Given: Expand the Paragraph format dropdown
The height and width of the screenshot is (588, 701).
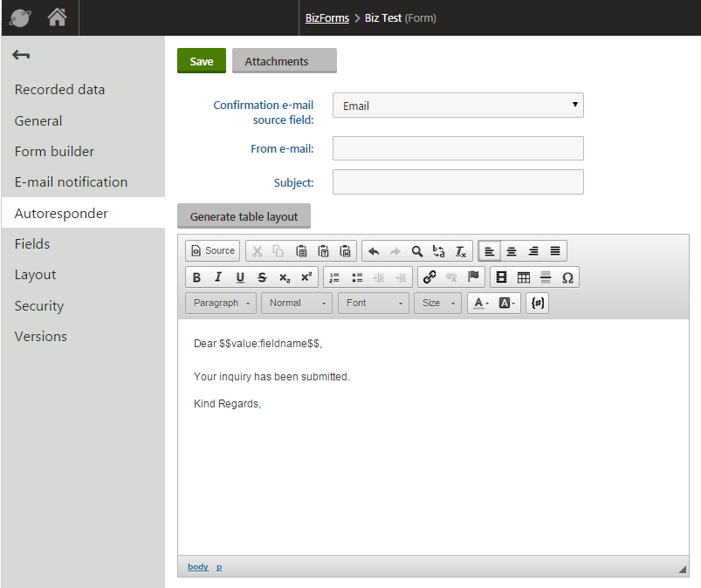Looking at the screenshot, I should [x=221, y=303].
